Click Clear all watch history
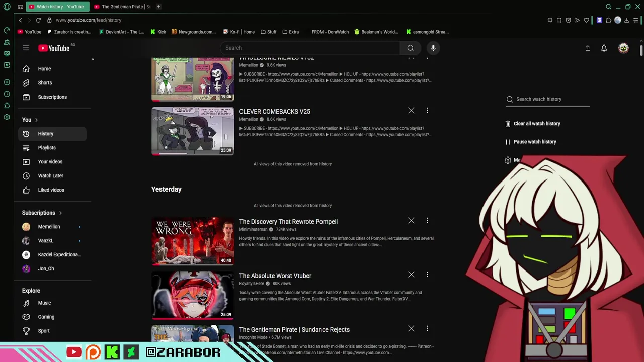The width and height of the screenshot is (644, 362). click(533, 124)
